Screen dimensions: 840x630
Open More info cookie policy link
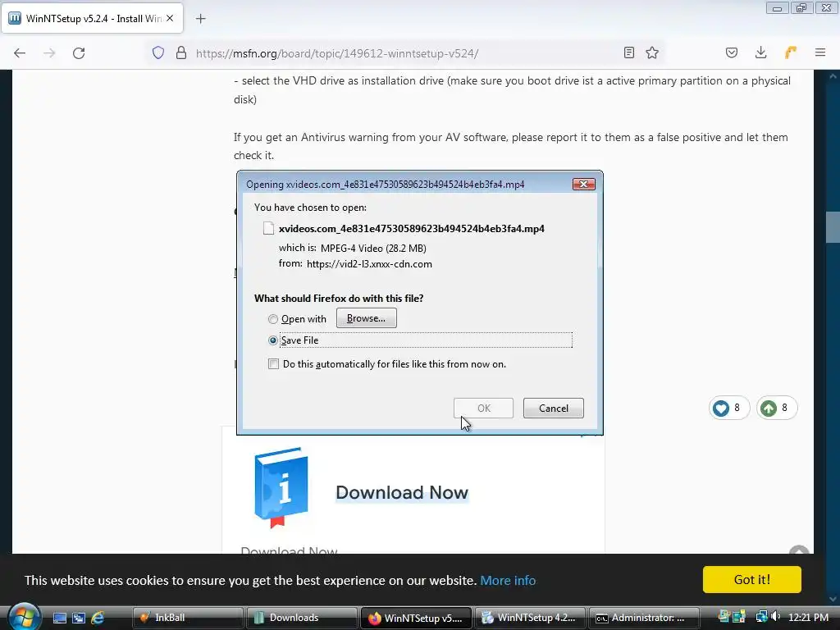pos(508,580)
